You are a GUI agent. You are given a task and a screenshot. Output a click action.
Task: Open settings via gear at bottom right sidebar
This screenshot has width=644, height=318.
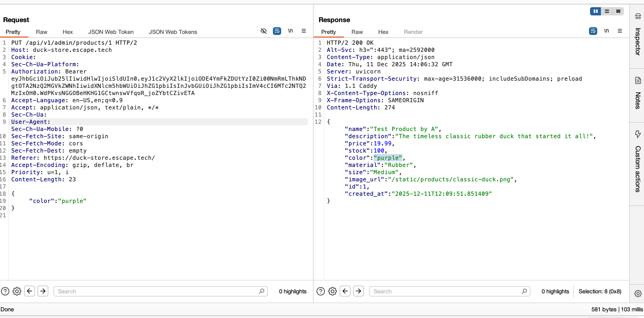(x=637, y=293)
